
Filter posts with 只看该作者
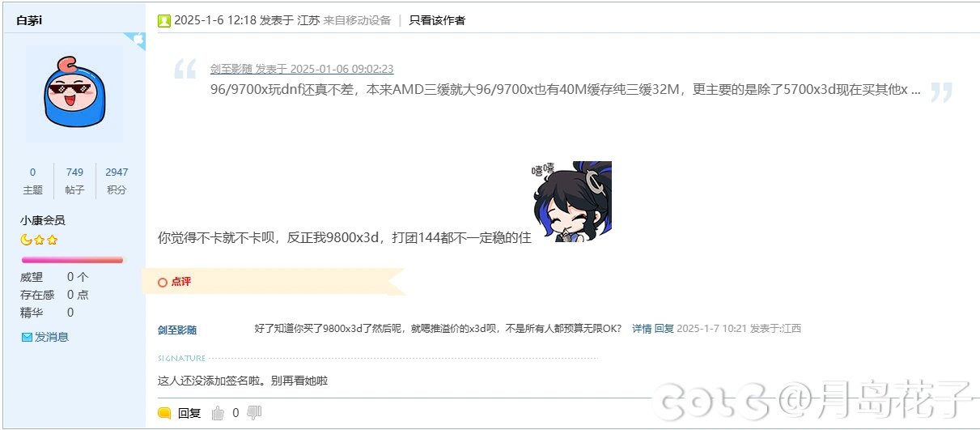(x=437, y=20)
